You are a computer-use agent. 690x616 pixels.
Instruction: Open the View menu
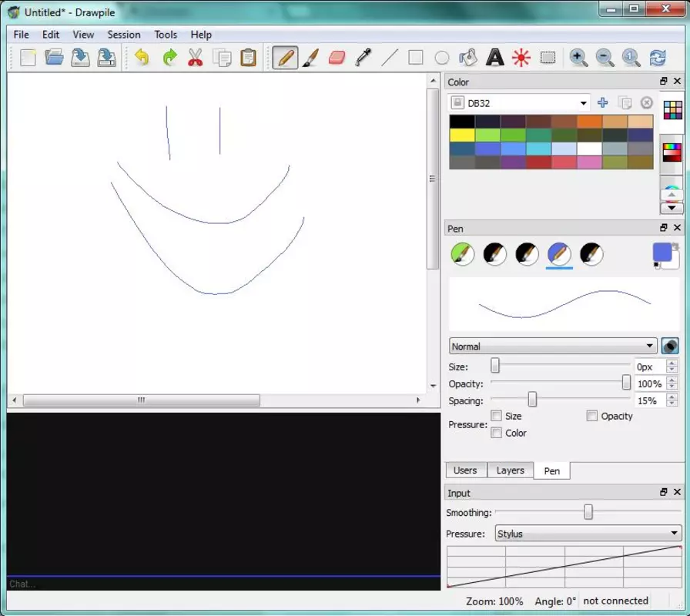pos(83,35)
